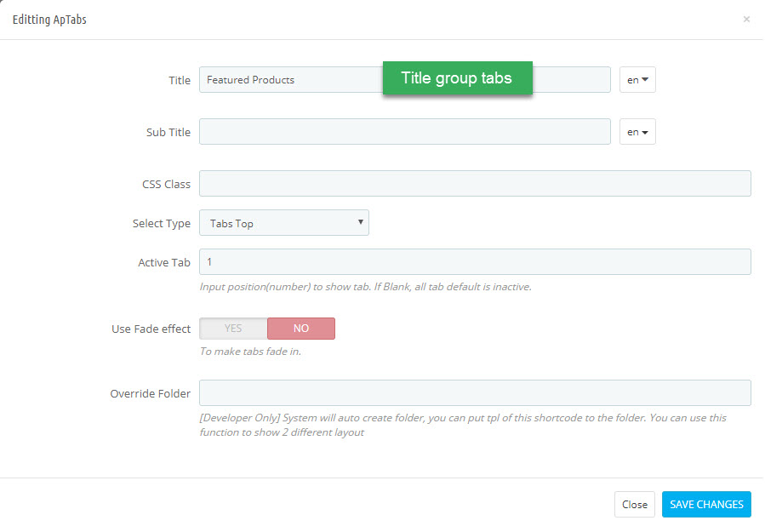The height and width of the screenshot is (532, 765).
Task: Click the 'Sub Title' label
Action: tap(168, 132)
